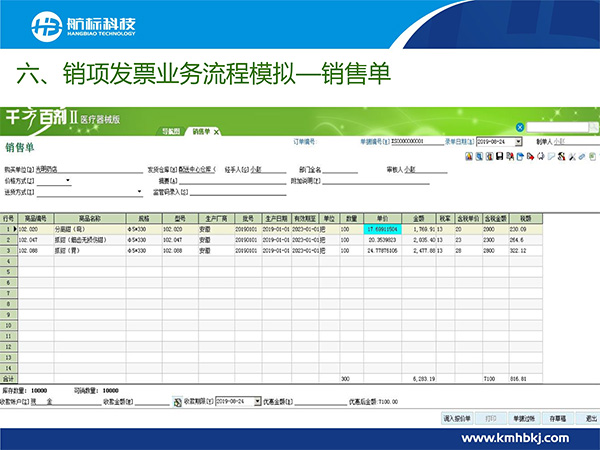The height and width of the screenshot is (450, 600).
Task: Click the 单据编号 input field
Action: pos(417,141)
